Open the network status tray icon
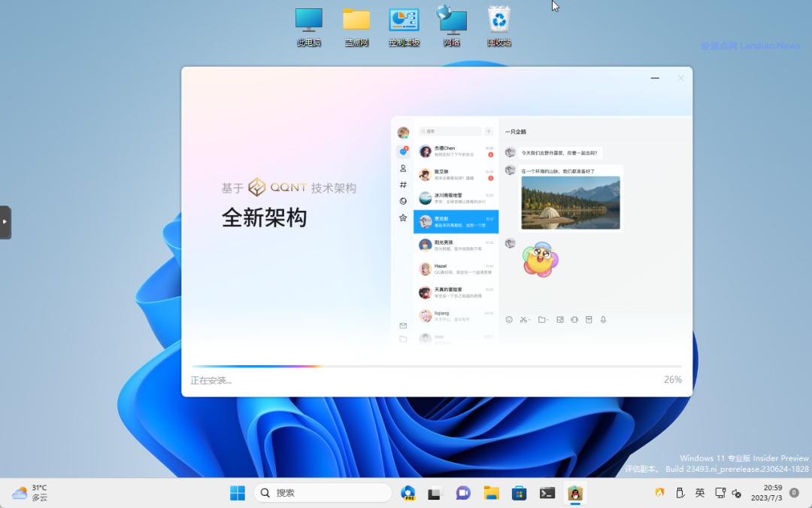Viewport: 812px width, 508px height. click(x=720, y=492)
